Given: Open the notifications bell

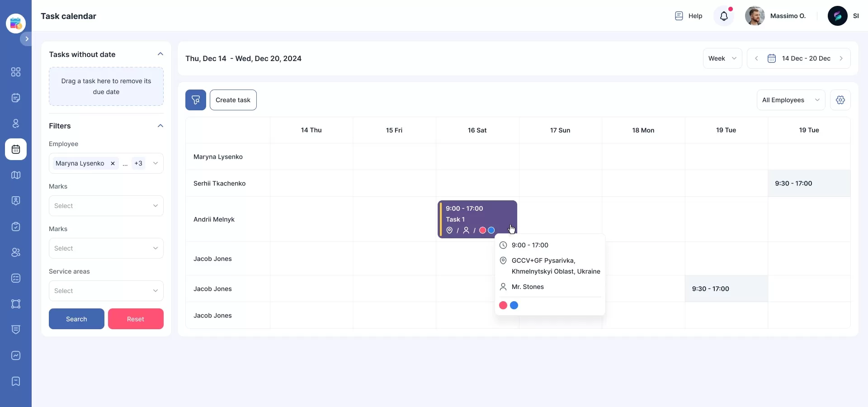Looking at the screenshot, I should tap(724, 16).
